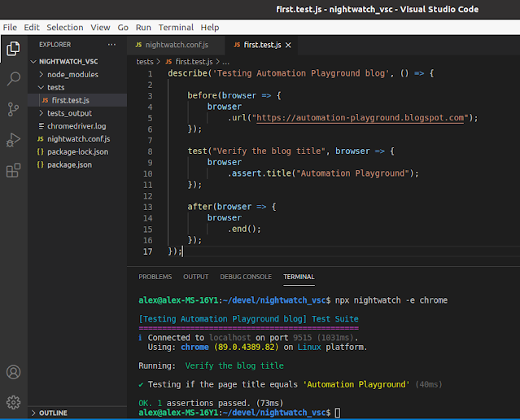This screenshot has width=520, height=420.
Task: Open nightwatch.conf.js from explorer
Action: pyautogui.click(x=77, y=139)
